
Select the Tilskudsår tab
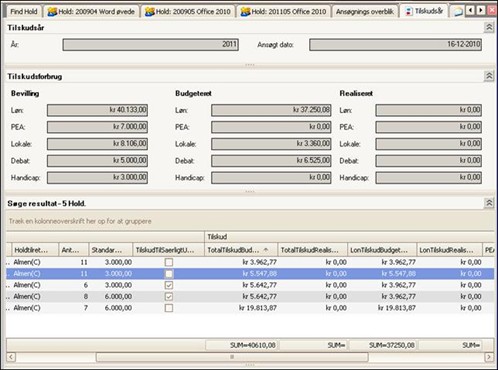point(424,11)
